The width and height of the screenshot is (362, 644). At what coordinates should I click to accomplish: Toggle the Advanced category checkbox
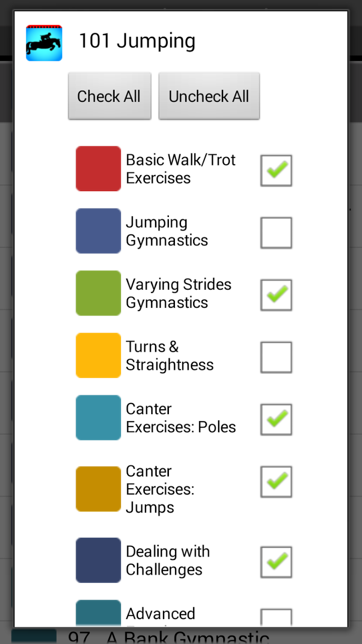[x=276, y=617]
